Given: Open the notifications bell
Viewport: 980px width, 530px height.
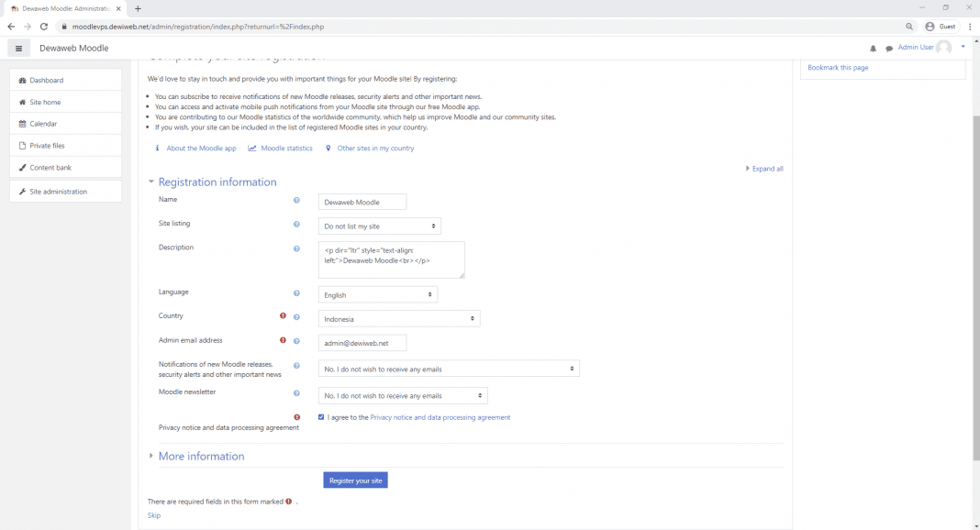Looking at the screenshot, I should click(x=874, y=48).
